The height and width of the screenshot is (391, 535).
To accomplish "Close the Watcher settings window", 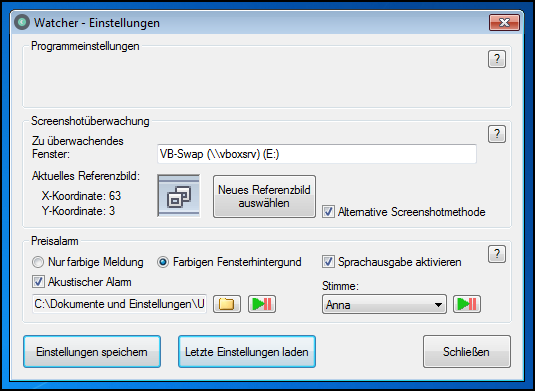I will coord(504,23).
